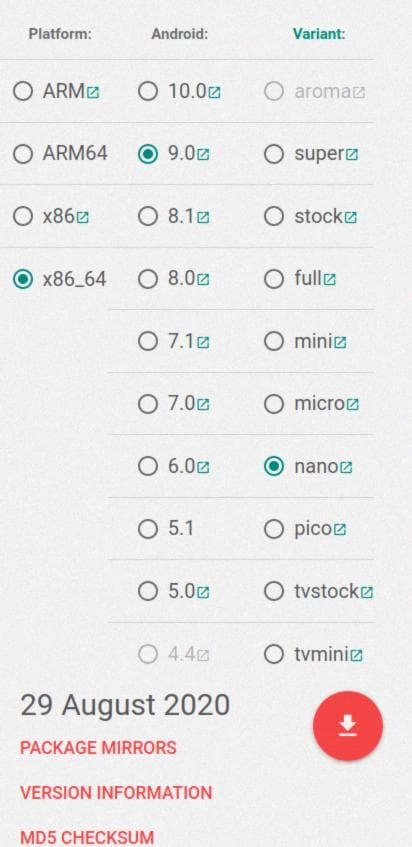
Task: Open the MD5 CHECKSUM link
Action: pyautogui.click(x=87, y=837)
